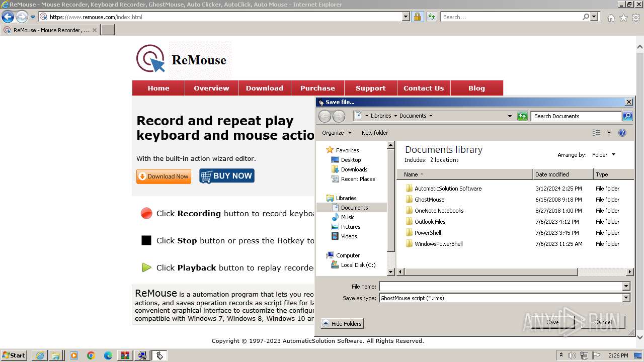
Task: Open the Support tab on ReMouse site
Action: (370, 88)
